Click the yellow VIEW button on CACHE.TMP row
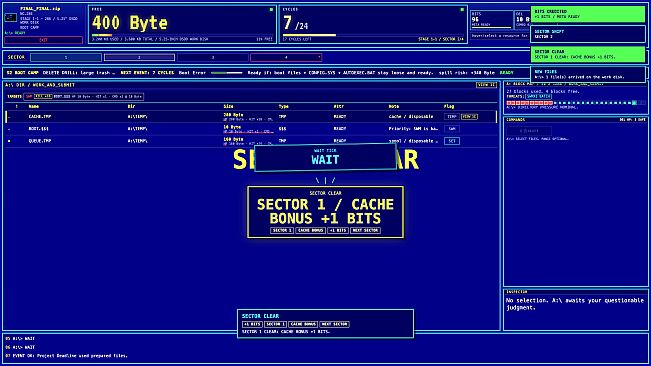 coord(469,117)
